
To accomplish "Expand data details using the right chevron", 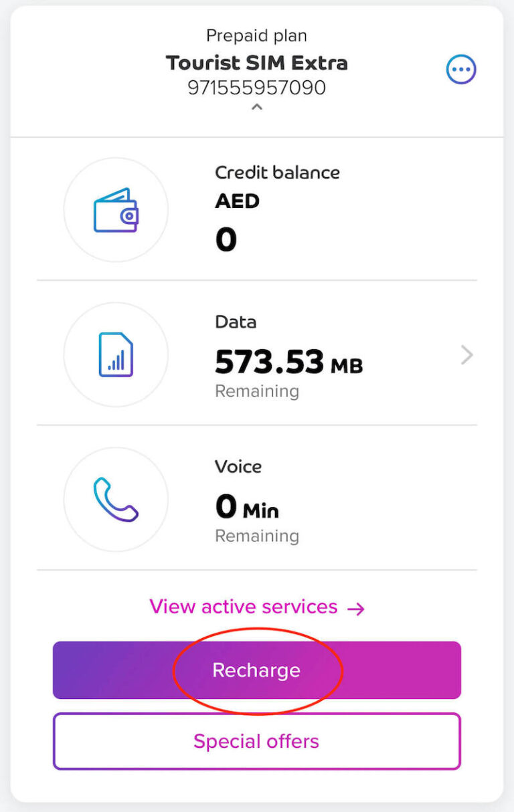I will [x=466, y=355].
